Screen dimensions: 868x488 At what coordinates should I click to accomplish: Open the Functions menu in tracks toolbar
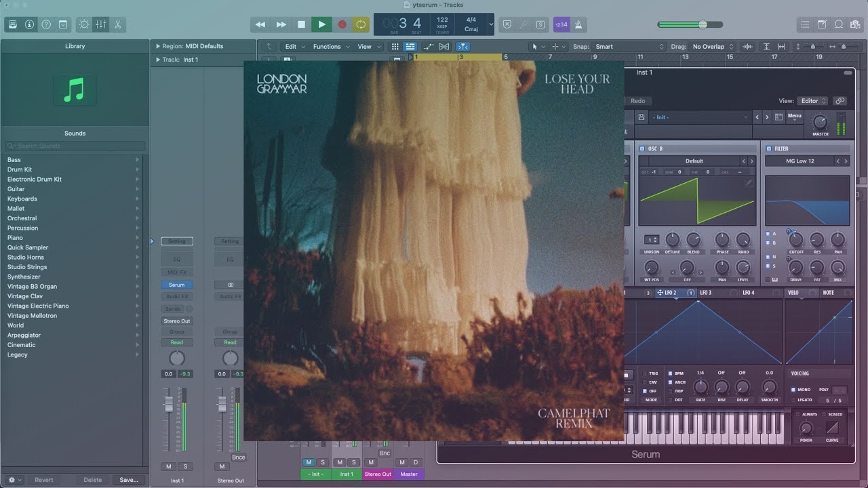[x=331, y=47]
